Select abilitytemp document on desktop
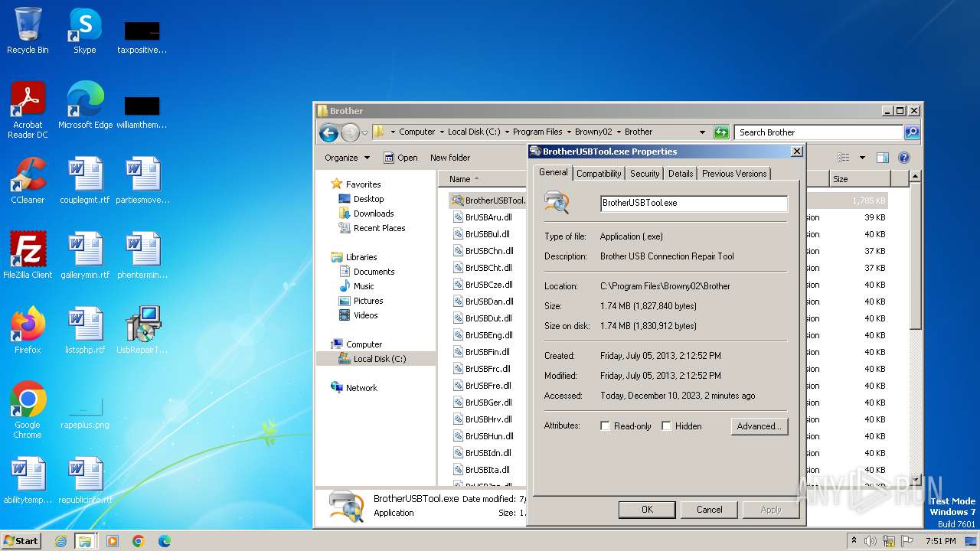 coord(28,481)
